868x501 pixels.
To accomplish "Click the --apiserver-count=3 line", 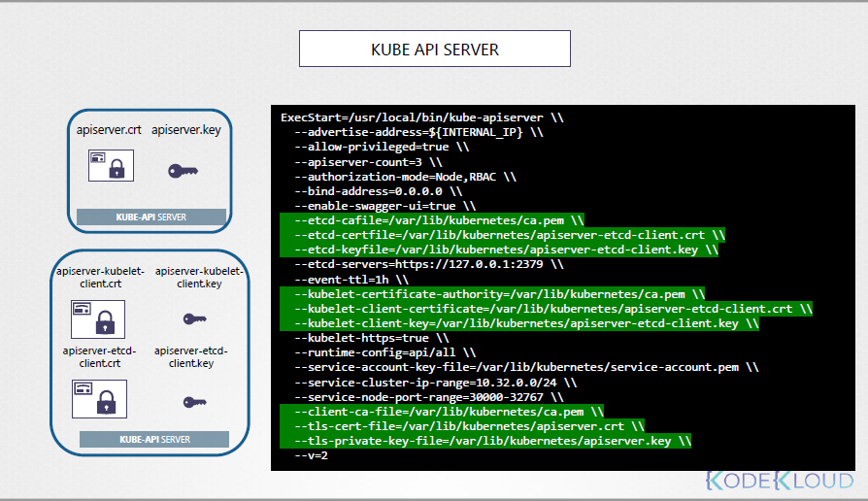I will pyautogui.click(x=368, y=162).
